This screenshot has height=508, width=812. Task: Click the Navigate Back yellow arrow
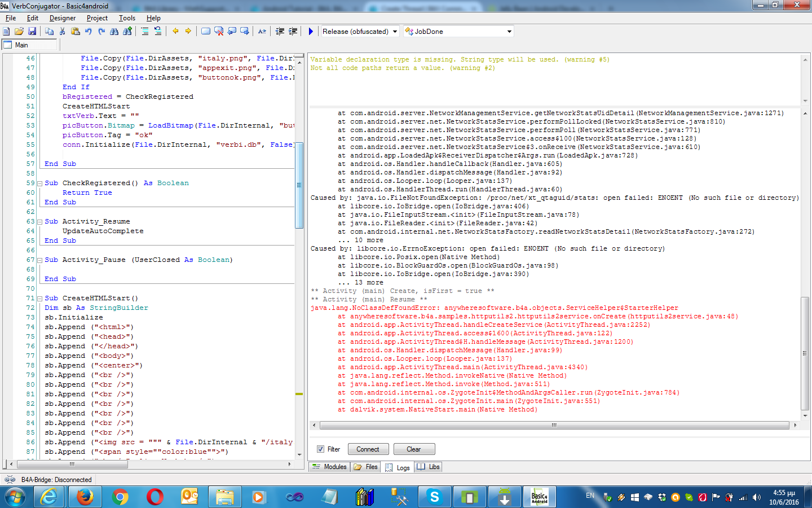tap(175, 32)
